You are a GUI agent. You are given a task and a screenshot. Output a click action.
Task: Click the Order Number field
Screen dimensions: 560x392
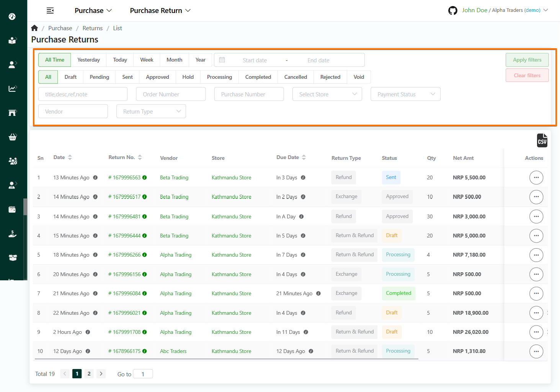pyautogui.click(x=171, y=94)
